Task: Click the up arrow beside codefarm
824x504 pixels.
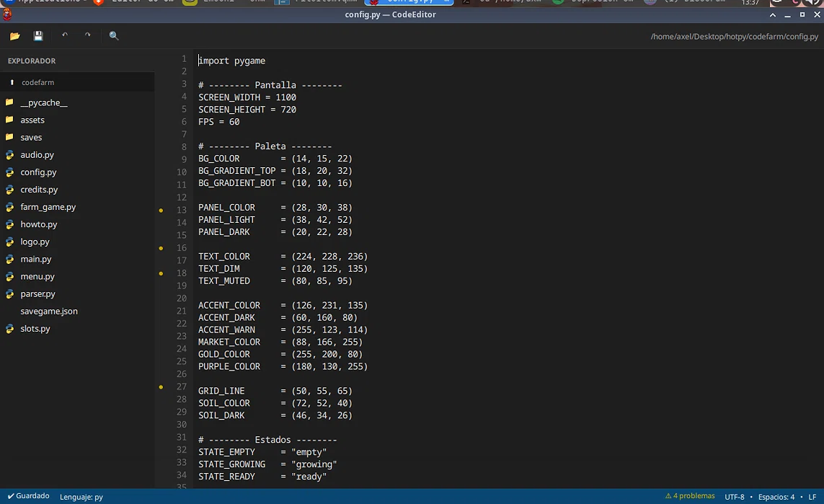Action: pos(12,82)
